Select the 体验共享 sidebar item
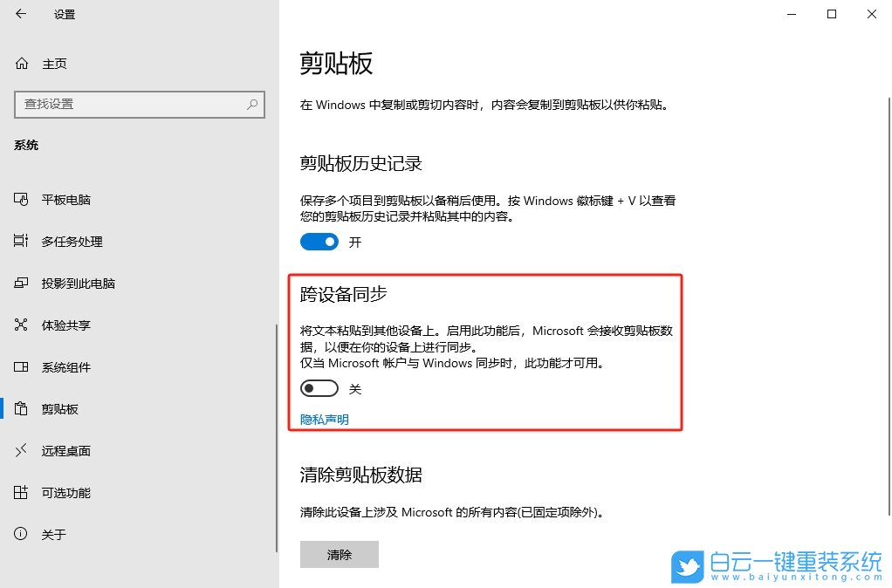This screenshot has height=588, width=892. click(66, 325)
